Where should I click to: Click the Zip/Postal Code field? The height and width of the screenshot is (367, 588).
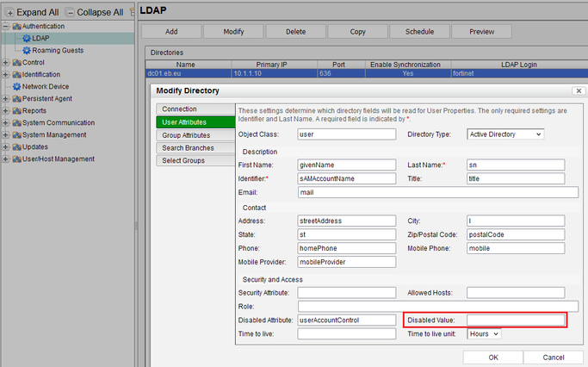point(516,234)
